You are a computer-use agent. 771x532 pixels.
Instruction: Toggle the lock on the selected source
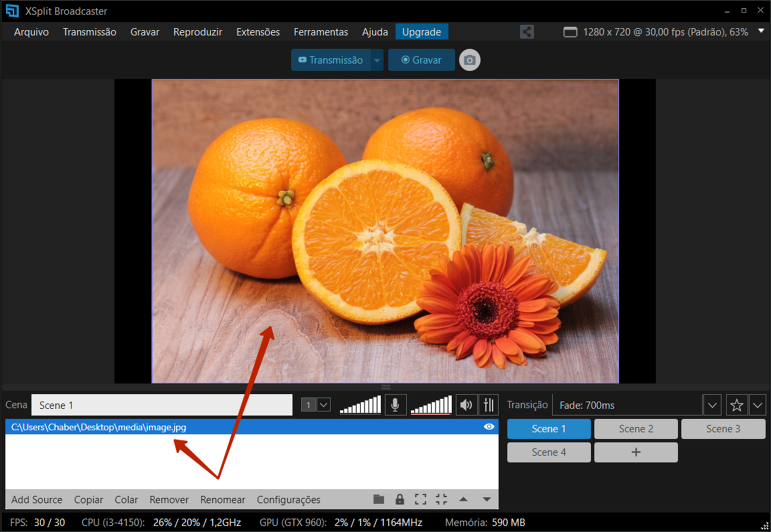coord(400,499)
